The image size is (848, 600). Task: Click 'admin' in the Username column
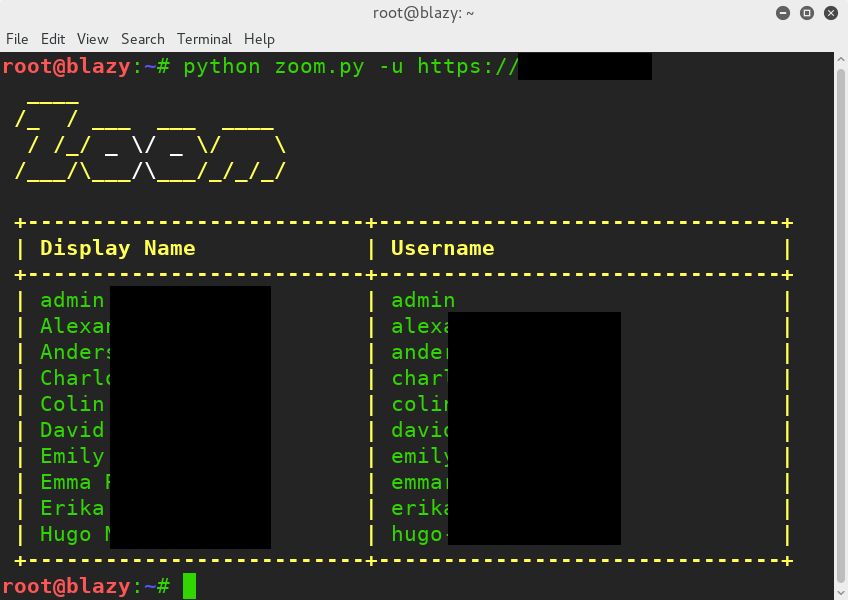click(x=423, y=300)
